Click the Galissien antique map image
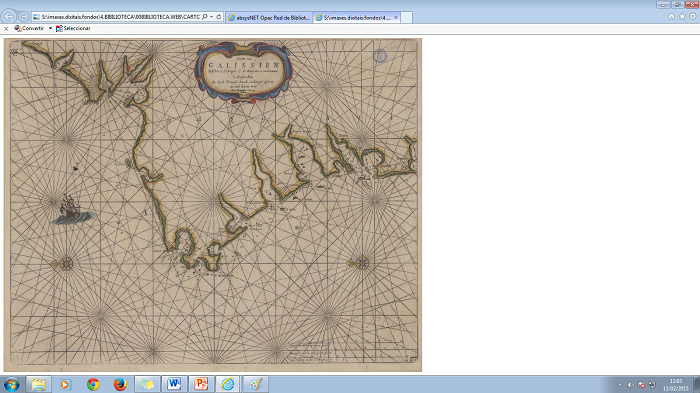The width and height of the screenshot is (700, 393). coord(213,205)
